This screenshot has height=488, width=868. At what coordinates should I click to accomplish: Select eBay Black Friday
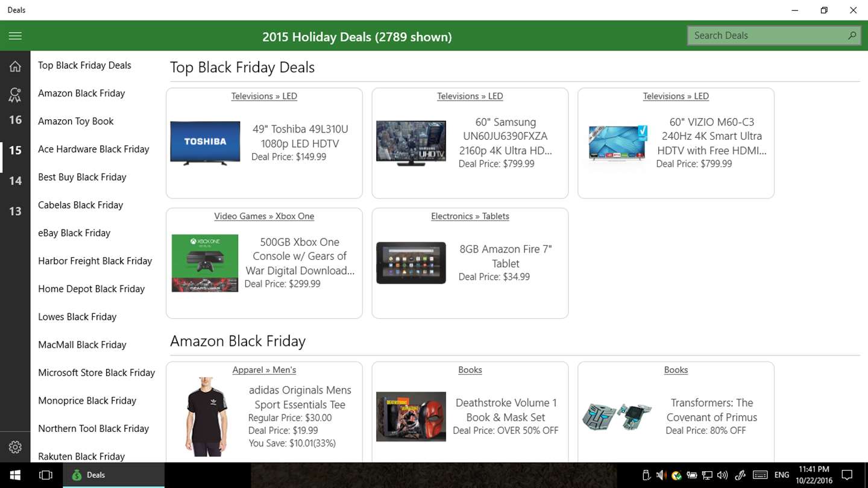coord(74,233)
